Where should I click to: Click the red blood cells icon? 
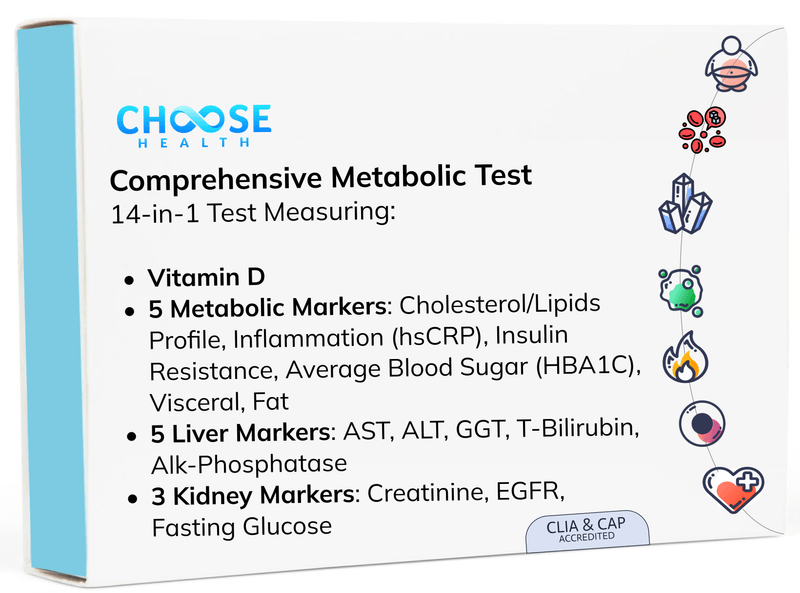pyautogui.click(x=702, y=128)
